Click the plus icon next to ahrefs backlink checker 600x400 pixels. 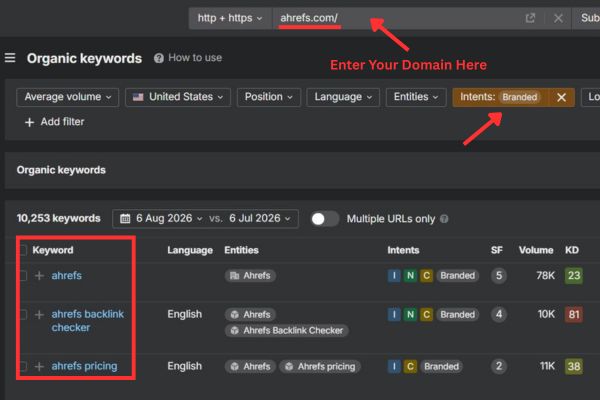[39, 315]
